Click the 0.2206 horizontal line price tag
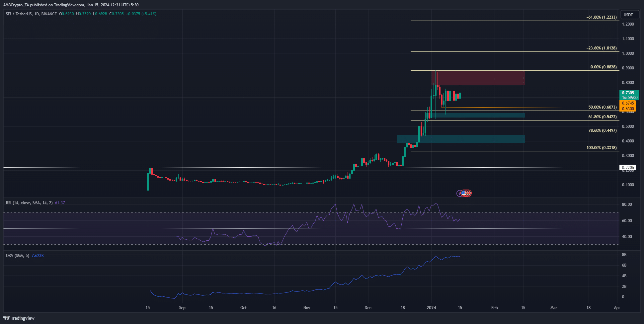Viewport: 644px width, 324px height. pos(628,168)
